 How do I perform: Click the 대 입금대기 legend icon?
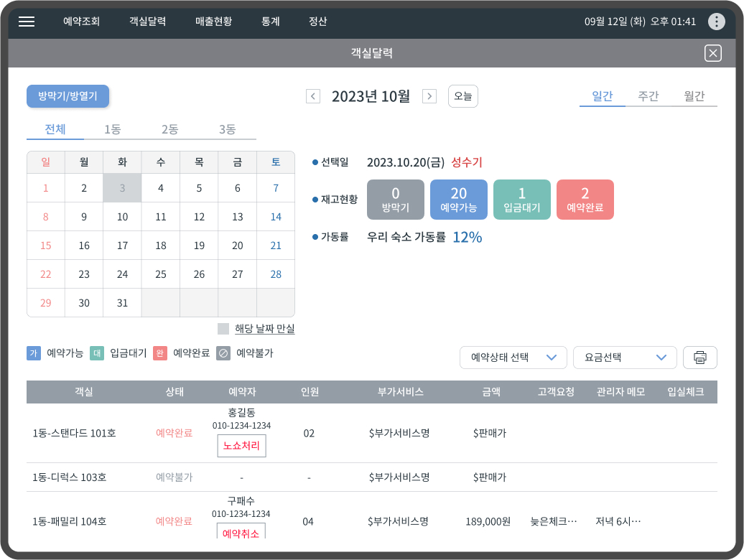[97, 353]
